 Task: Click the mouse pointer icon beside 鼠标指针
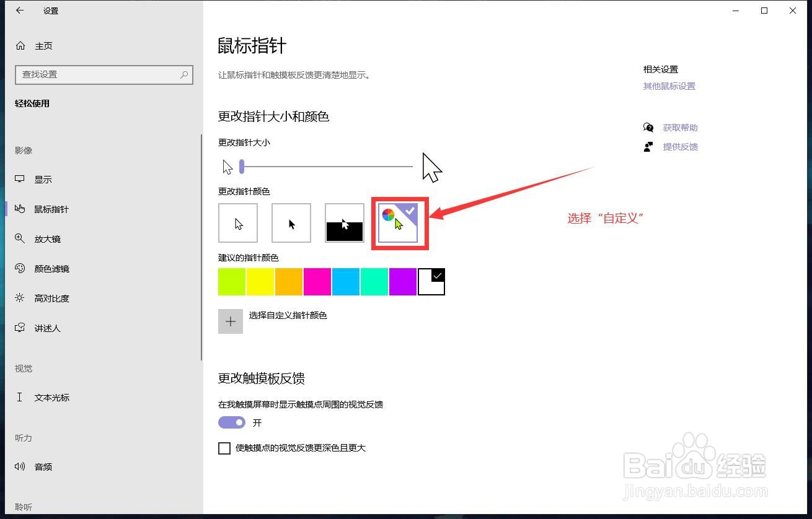[x=20, y=209]
